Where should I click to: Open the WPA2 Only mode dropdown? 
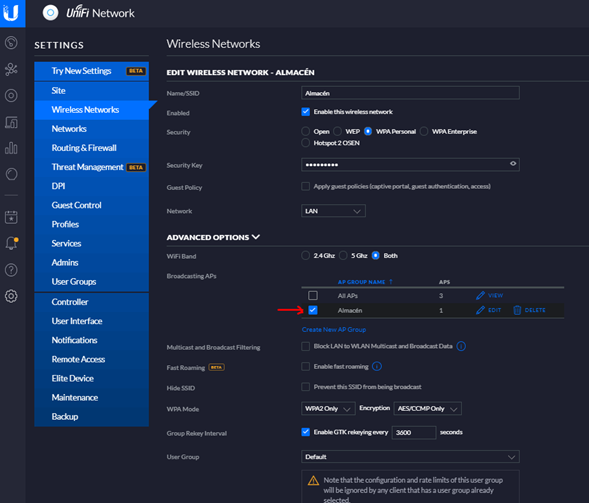click(x=328, y=408)
